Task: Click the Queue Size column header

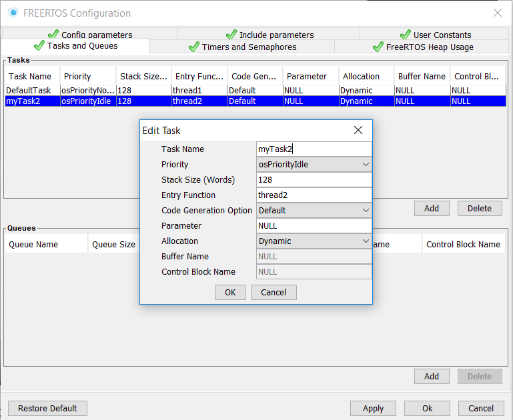Action: tap(113, 244)
